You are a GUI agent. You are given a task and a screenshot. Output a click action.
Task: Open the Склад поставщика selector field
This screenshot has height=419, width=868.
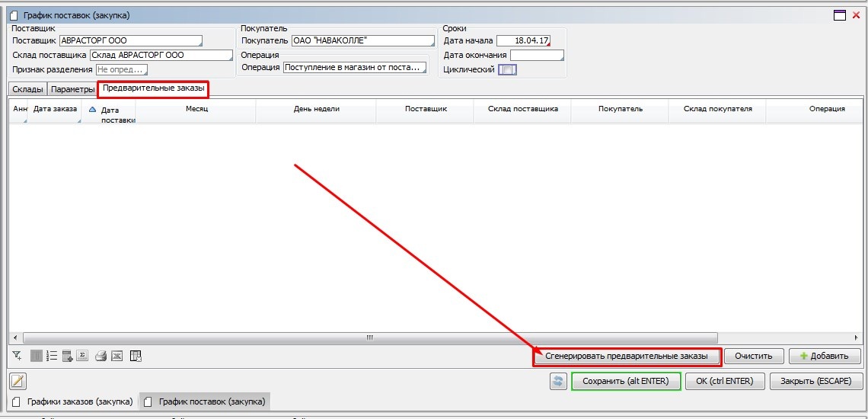coord(161,55)
